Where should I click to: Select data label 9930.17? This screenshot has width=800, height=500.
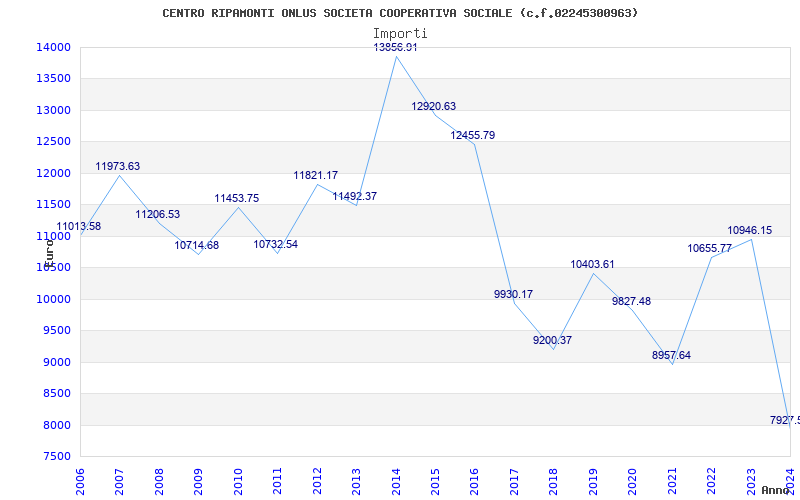(x=513, y=294)
